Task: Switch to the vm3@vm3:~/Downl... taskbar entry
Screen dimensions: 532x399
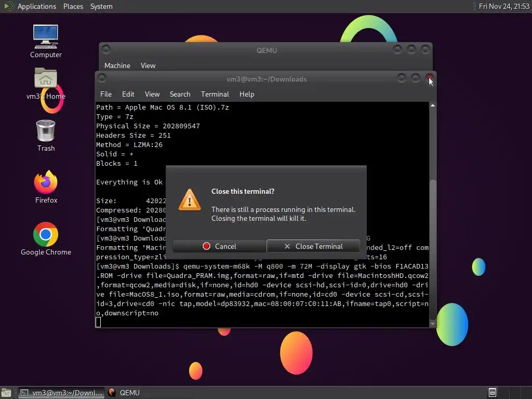Action: [61, 393]
